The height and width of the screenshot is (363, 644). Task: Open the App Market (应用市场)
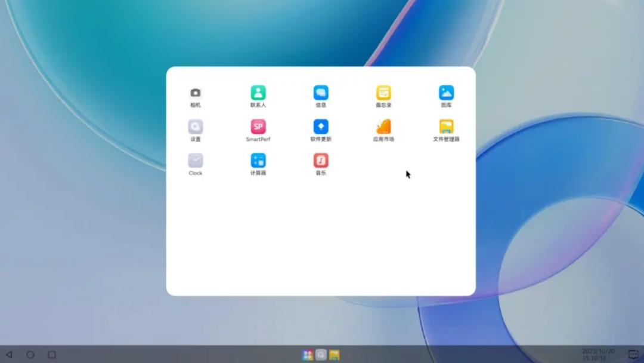coord(383,126)
